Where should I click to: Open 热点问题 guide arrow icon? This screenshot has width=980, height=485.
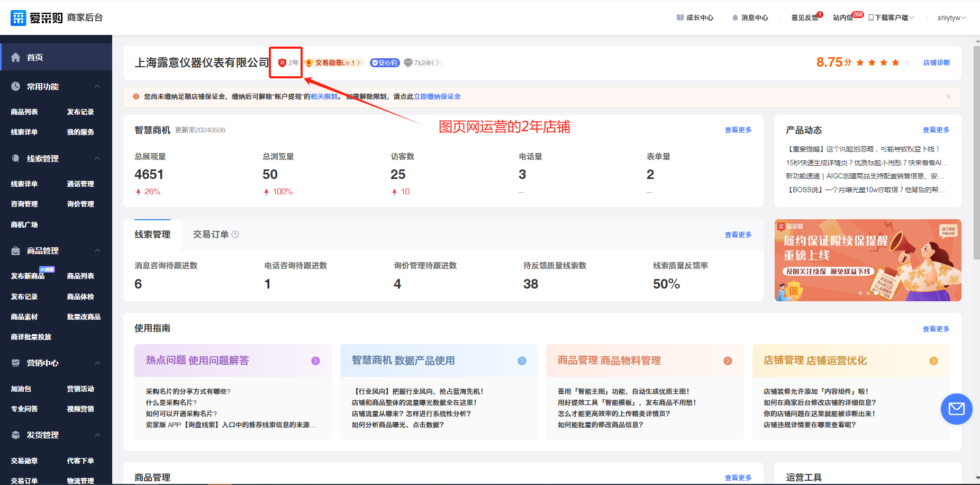[x=315, y=361]
